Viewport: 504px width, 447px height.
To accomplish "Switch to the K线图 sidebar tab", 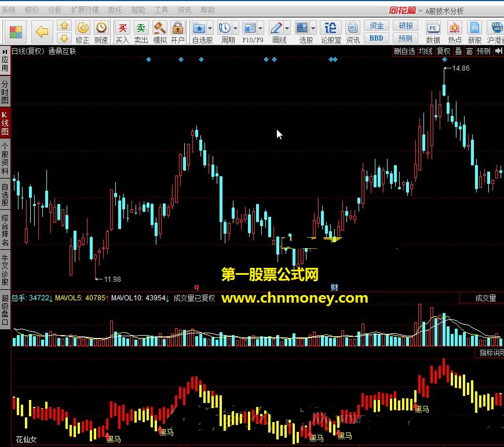I will (x=5, y=123).
